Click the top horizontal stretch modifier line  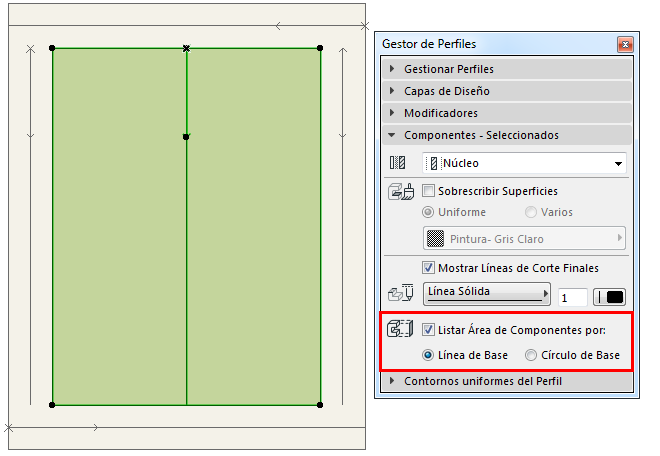pos(187,26)
